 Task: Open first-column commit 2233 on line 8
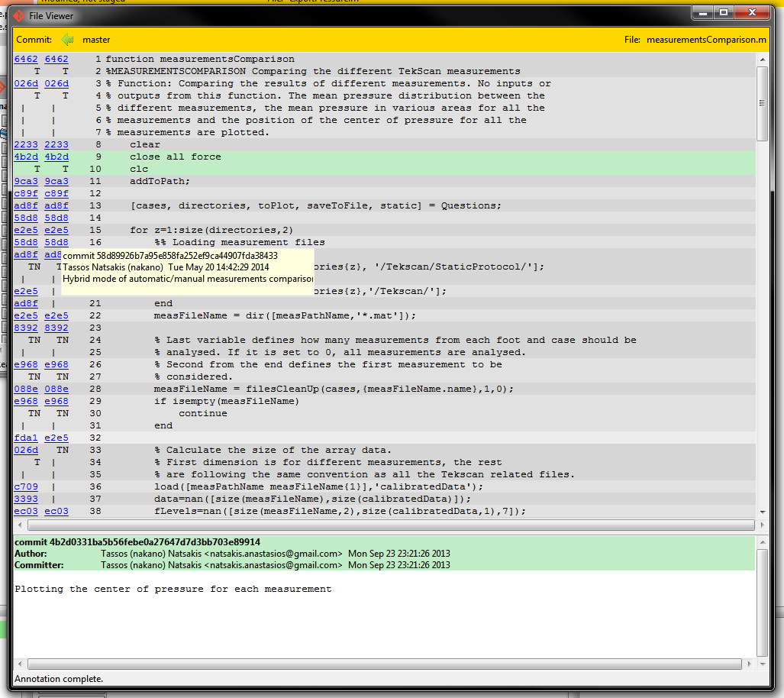[x=26, y=144]
